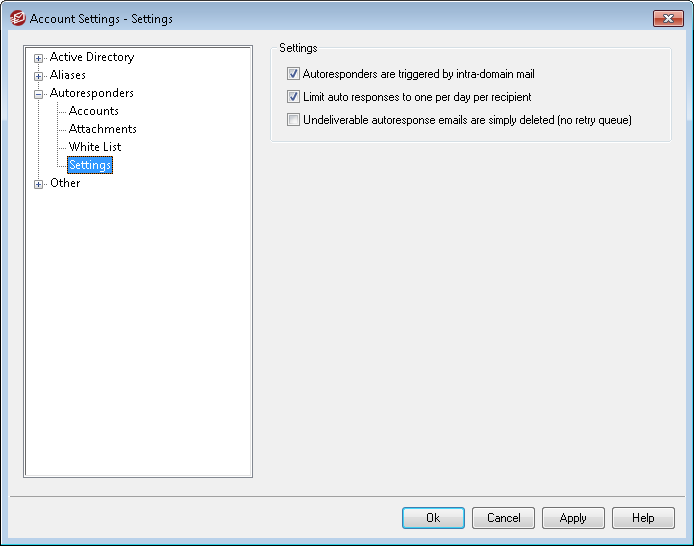Image resolution: width=694 pixels, height=546 pixels.
Task: Click the MDaemon app icon in title bar
Action: pyautogui.click(x=17, y=18)
